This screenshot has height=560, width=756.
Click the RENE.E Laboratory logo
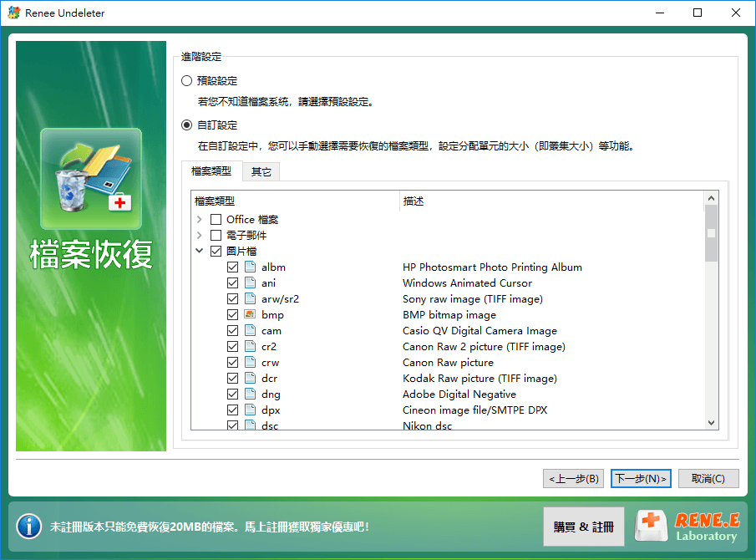pos(687,527)
